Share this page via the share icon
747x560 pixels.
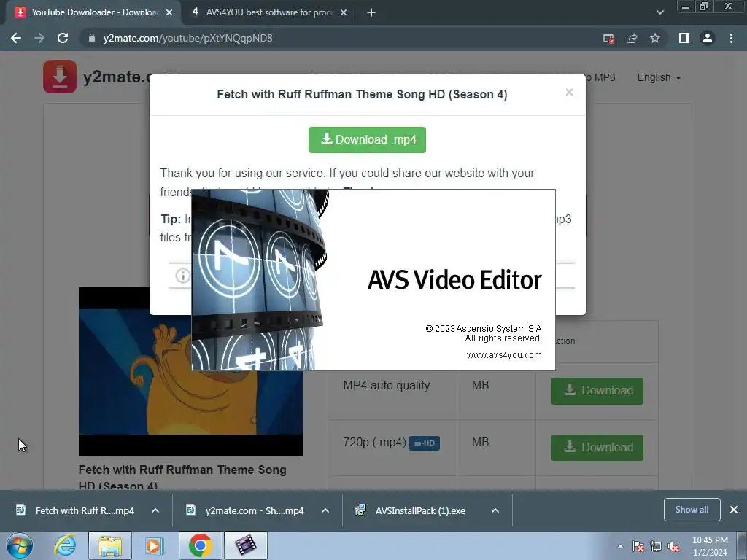tap(632, 39)
